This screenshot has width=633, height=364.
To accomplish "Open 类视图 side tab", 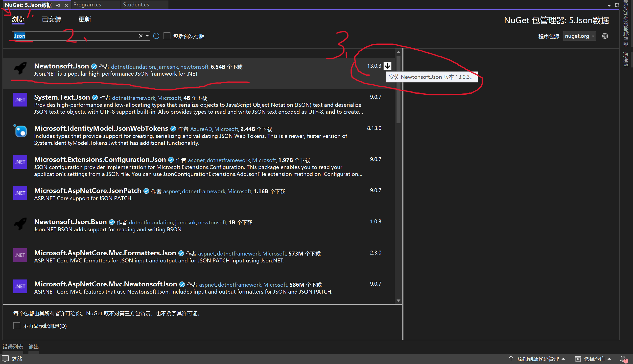I will point(626,60).
